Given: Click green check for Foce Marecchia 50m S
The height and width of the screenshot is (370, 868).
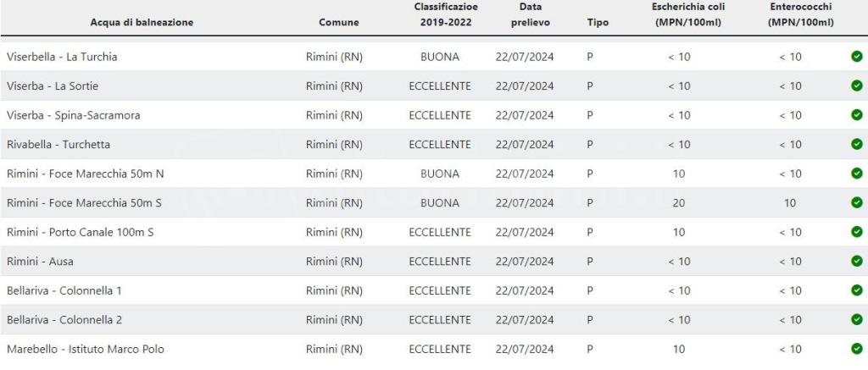Looking at the screenshot, I should coord(856,202).
